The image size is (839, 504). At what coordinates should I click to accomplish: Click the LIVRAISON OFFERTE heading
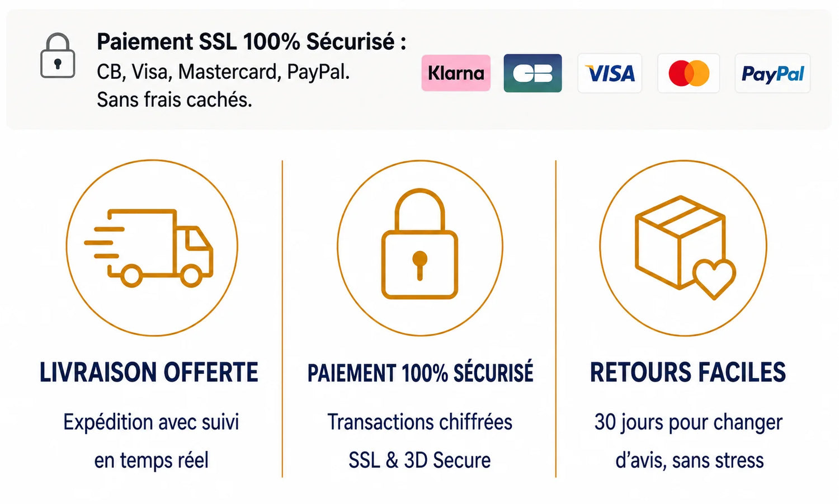pos(149,373)
